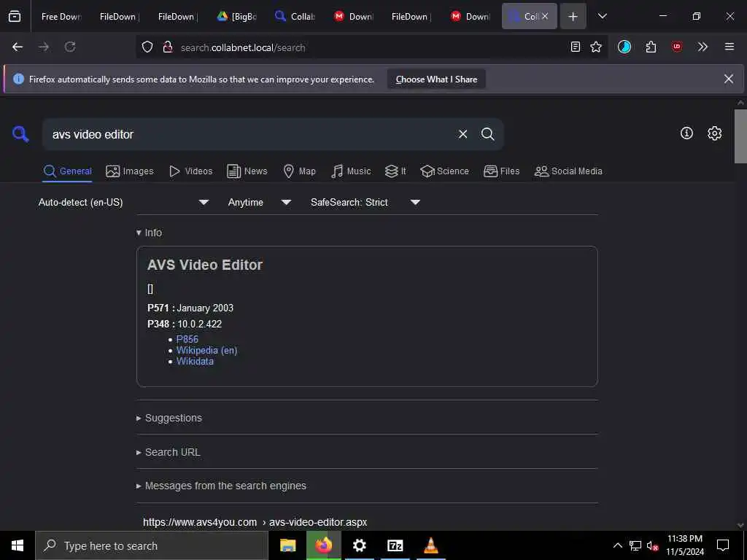Switch to the Free Down browser tab

[x=61, y=16]
